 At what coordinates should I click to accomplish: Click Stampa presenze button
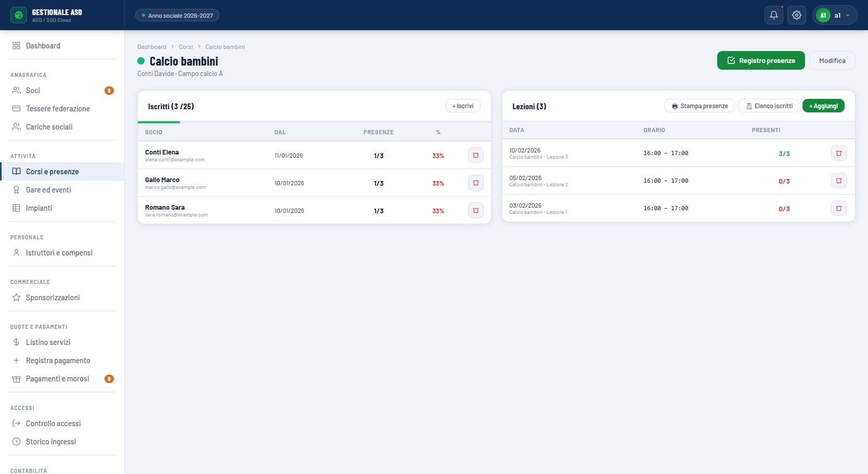click(699, 106)
